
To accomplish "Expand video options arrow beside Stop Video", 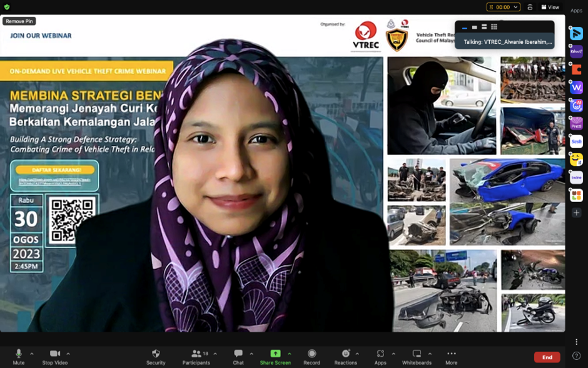I will tap(68, 354).
